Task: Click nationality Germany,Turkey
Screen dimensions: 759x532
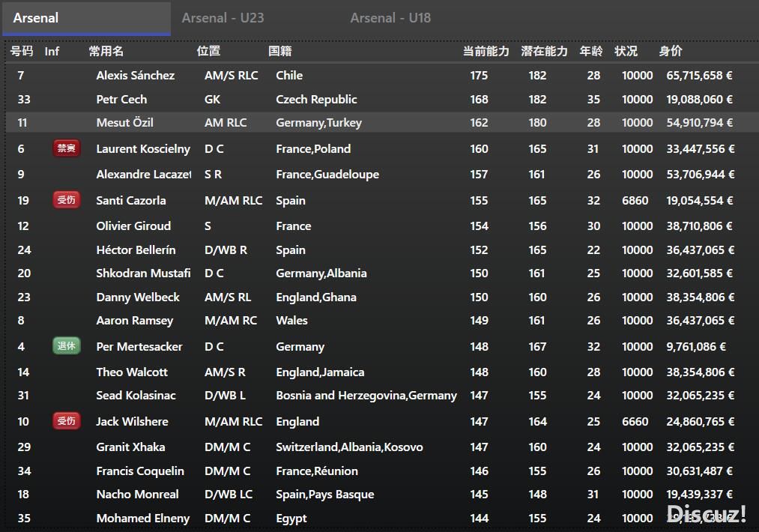Action: (x=319, y=123)
